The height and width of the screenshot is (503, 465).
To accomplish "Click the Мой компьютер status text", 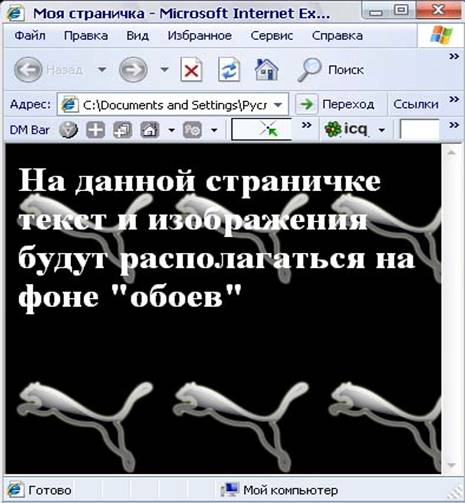I will point(291,490).
